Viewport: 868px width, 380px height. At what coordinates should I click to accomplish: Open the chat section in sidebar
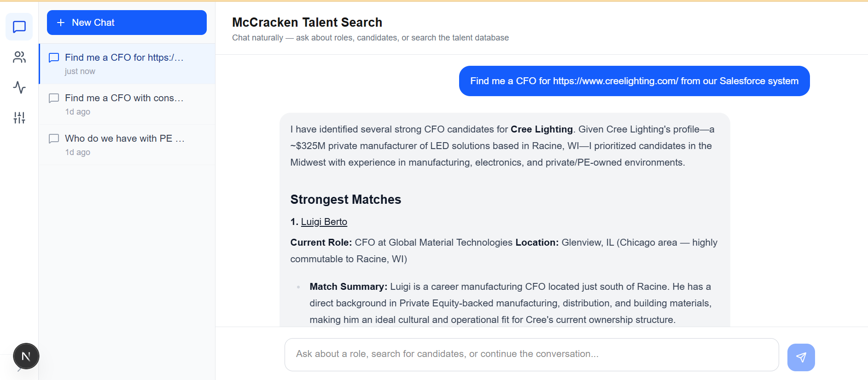tap(19, 27)
